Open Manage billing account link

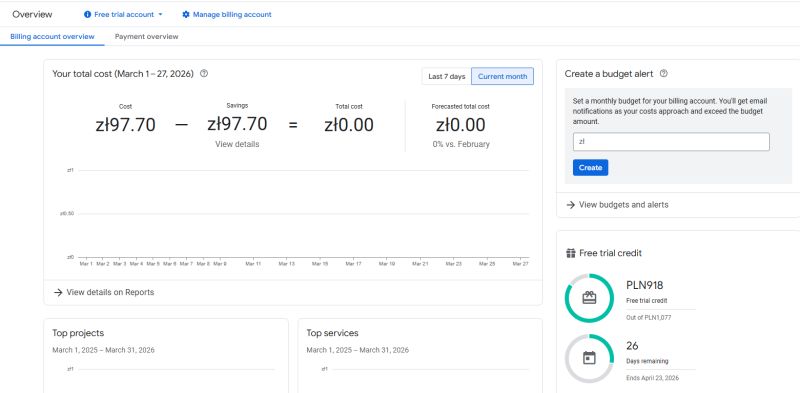(x=232, y=15)
